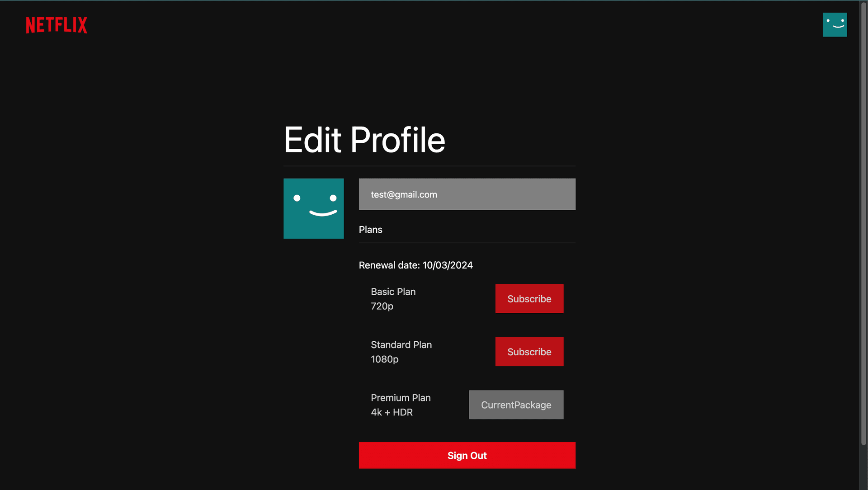Click the renewal date text
Image resolution: width=868 pixels, height=490 pixels.
coord(415,265)
